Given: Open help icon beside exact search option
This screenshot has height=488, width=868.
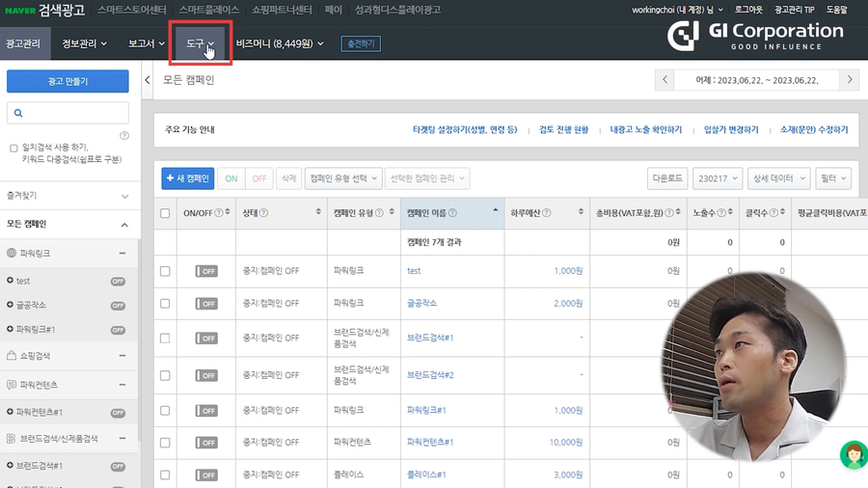Looking at the screenshot, I should pos(124,135).
